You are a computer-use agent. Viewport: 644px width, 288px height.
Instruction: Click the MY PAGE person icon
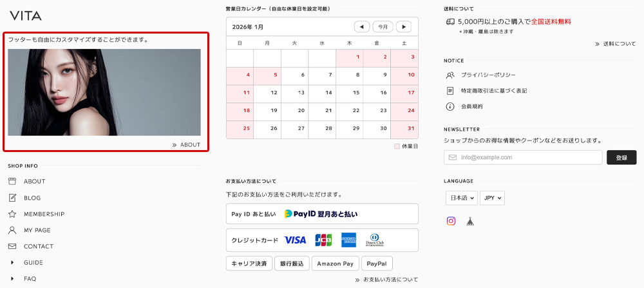[x=12, y=230]
